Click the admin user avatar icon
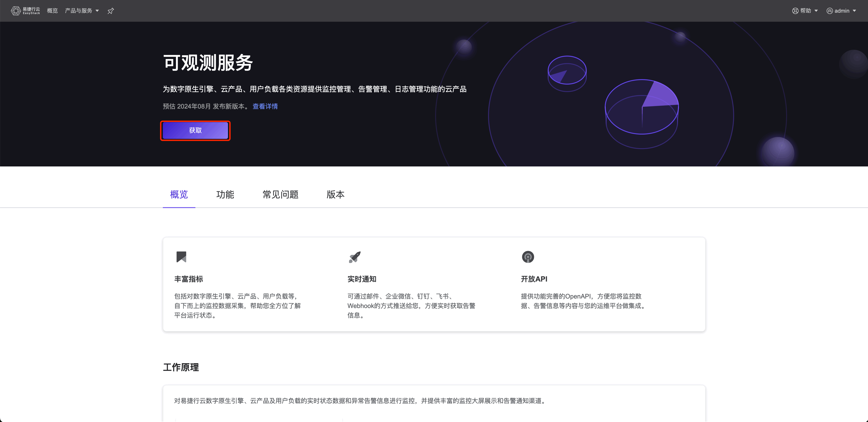The width and height of the screenshot is (868, 422). pos(830,11)
